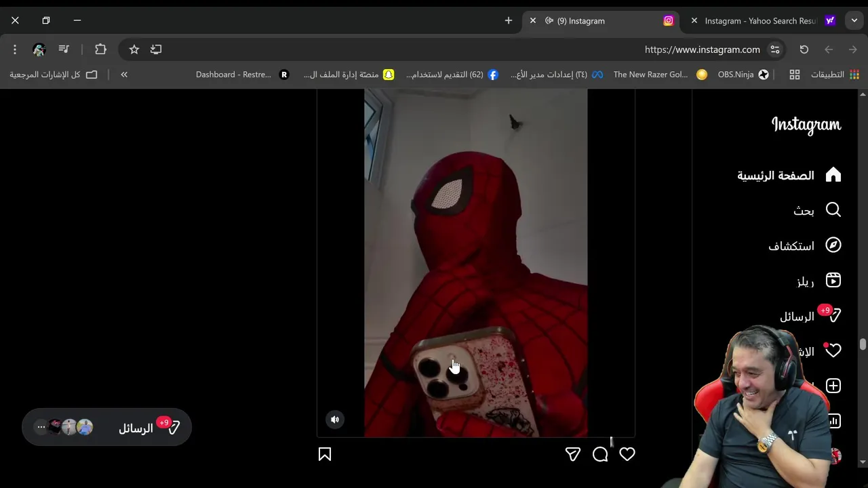This screenshot has height=488, width=868.
Task: Open the Instagram home icon in sidebar
Action: (833, 175)
